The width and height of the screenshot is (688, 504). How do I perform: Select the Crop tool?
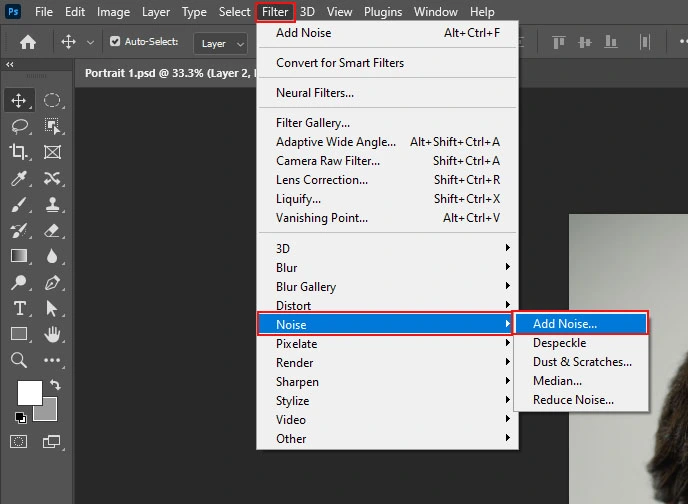click(x=19, y=152)
